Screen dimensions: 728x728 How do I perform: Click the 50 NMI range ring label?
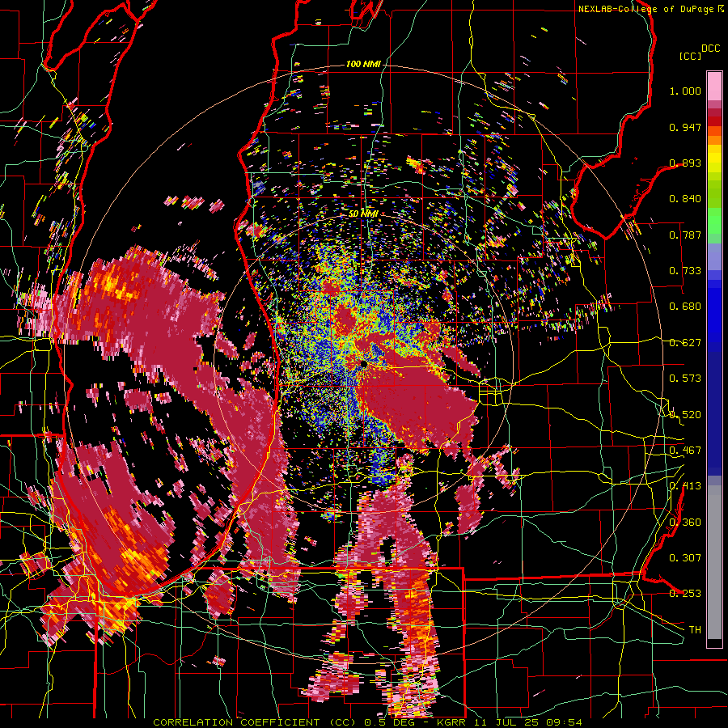click(363, 214)
